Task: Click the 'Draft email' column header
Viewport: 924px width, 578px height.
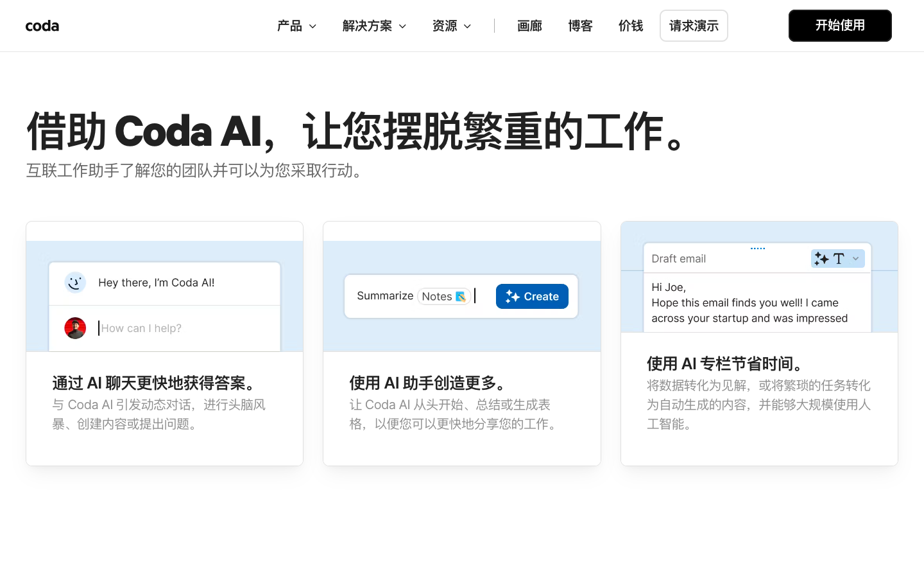Action: click(679, 259)
